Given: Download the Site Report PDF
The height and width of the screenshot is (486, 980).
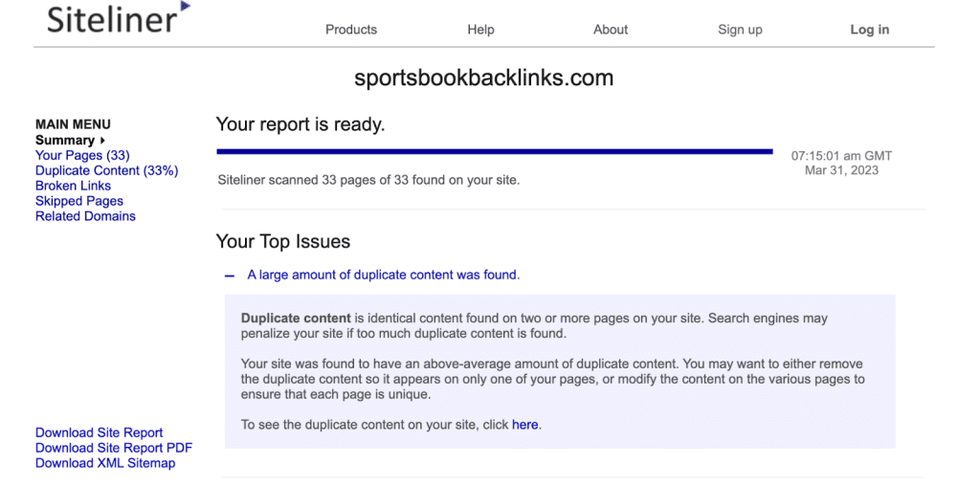Looking at the screenshot, I should point(113,448).
